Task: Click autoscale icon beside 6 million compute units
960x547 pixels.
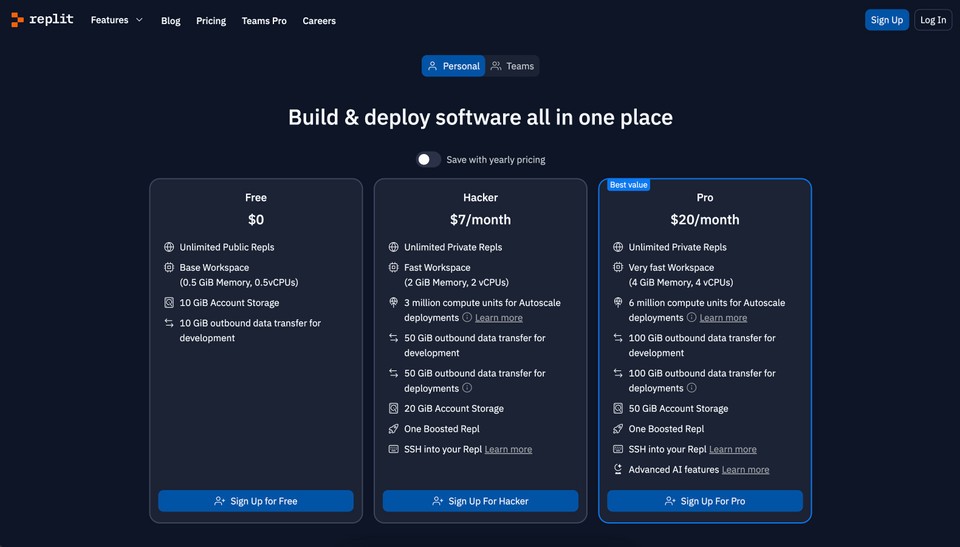Action: (x=618, y=303)
